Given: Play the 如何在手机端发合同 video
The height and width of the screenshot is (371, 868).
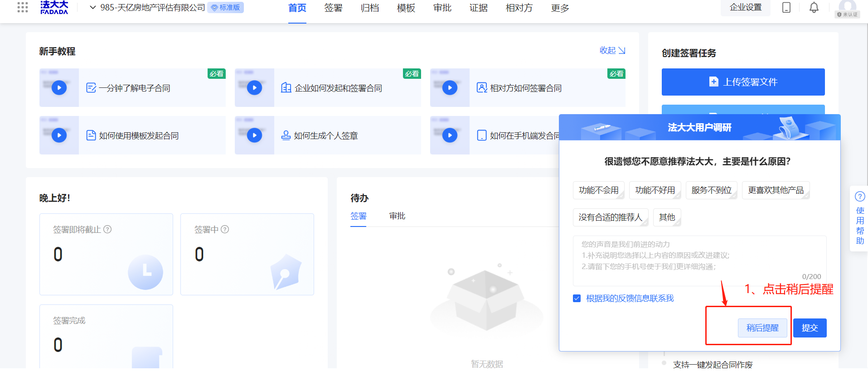Looking at the screenshot, I should 450,135.
